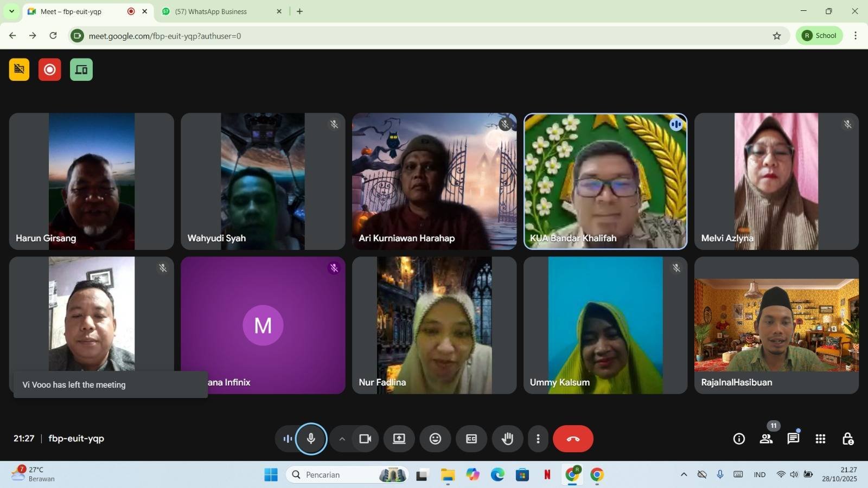Viewport: 868px width, 488px height.
Task: Switch to the WhatsApp Business tab
Action: [x=222, y=11]
